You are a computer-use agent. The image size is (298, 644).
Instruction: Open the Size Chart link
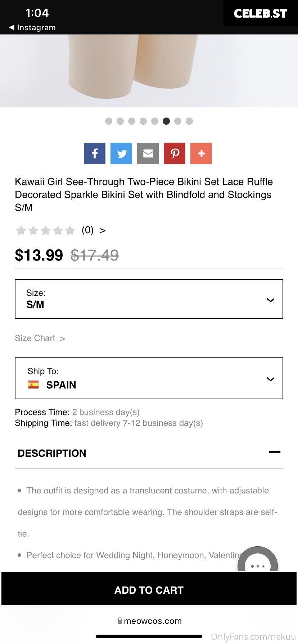tap(40, 338)
